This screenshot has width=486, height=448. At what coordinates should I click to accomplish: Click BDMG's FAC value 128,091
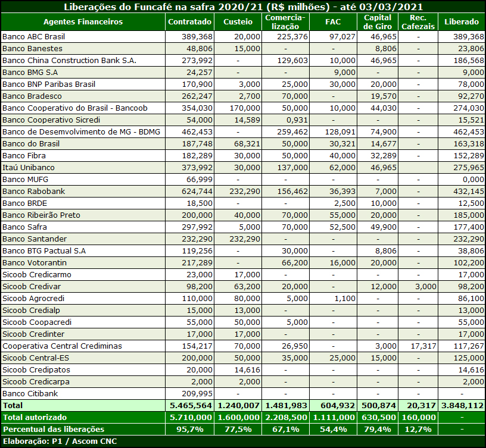click(x=340, y=132)
